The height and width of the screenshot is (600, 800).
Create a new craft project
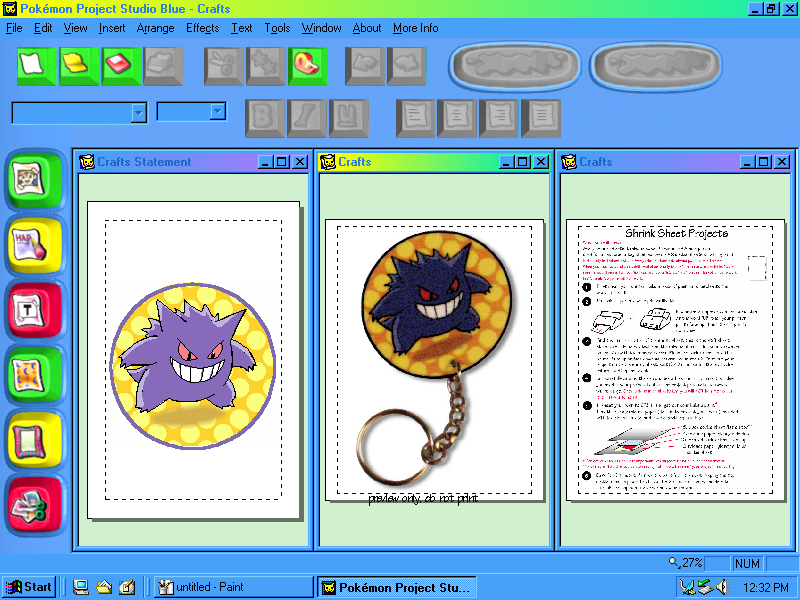[36, 66]
